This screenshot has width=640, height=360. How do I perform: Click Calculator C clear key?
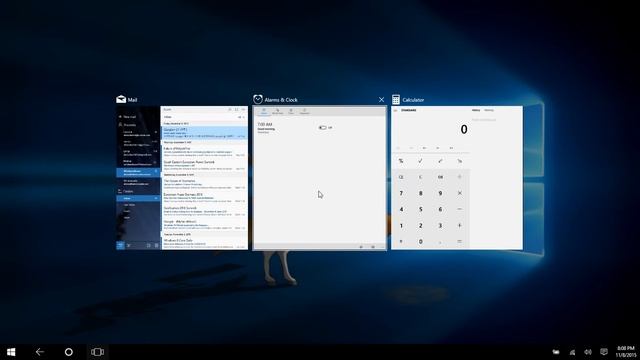[420, 177]
